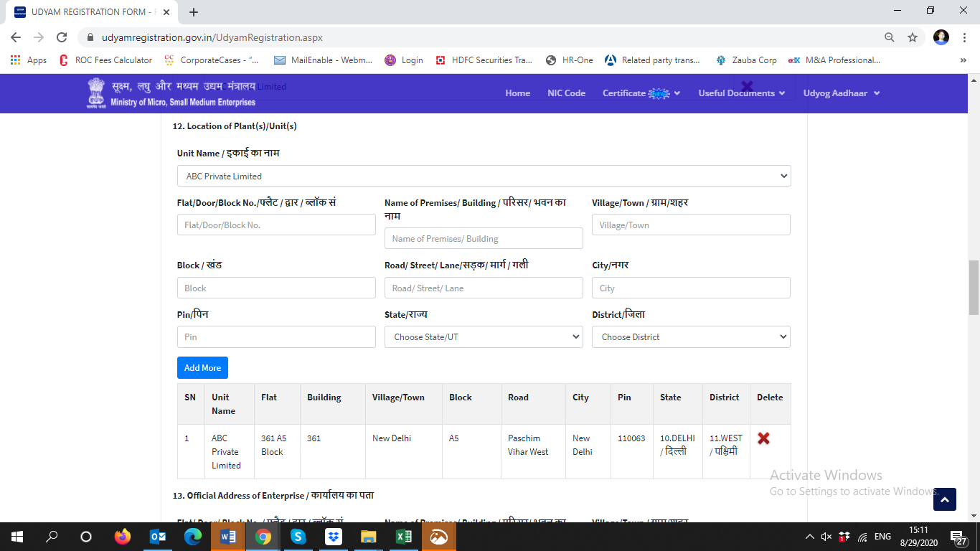Click the scroll-to-top arrow button
The width and height of the screenshot is (980, 551).
(x=944, y=499)
